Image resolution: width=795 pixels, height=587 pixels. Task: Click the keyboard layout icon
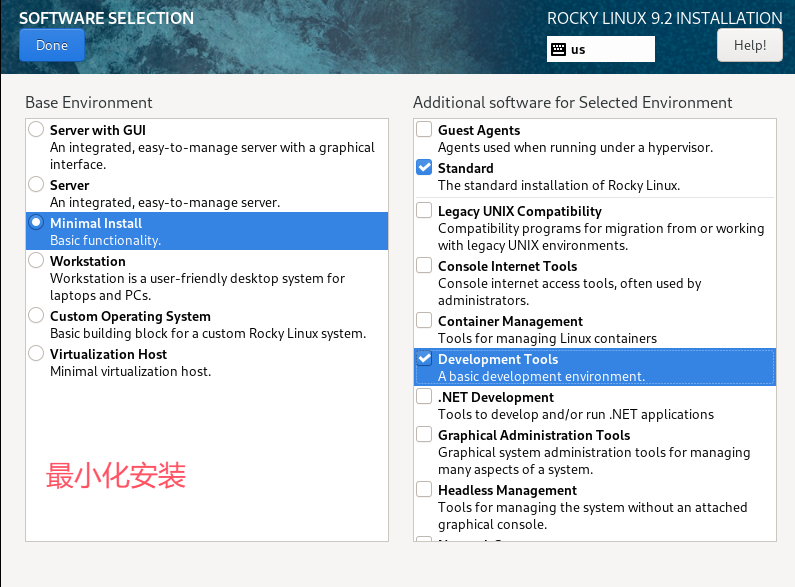click(x=558, y=49)
